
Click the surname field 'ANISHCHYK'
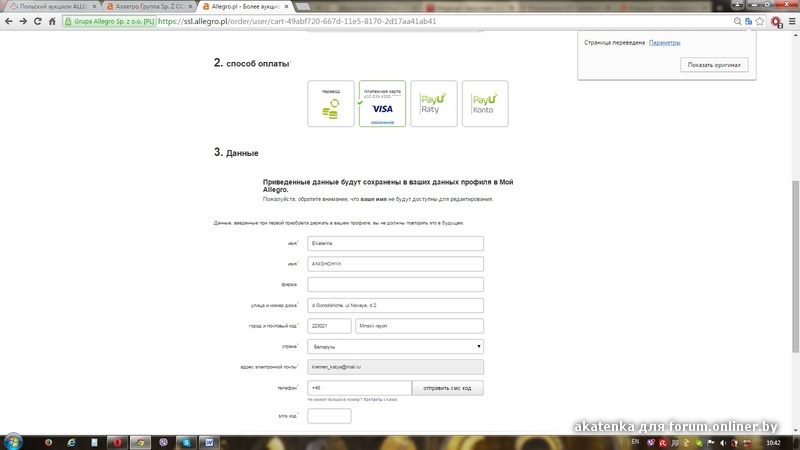click(395, 264)
